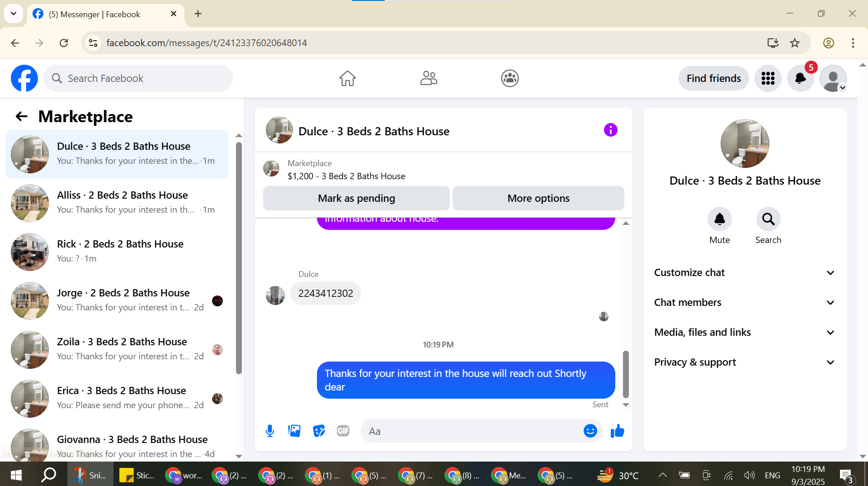Attach a photo file icon
868x486 pixels.
(294, 431)
